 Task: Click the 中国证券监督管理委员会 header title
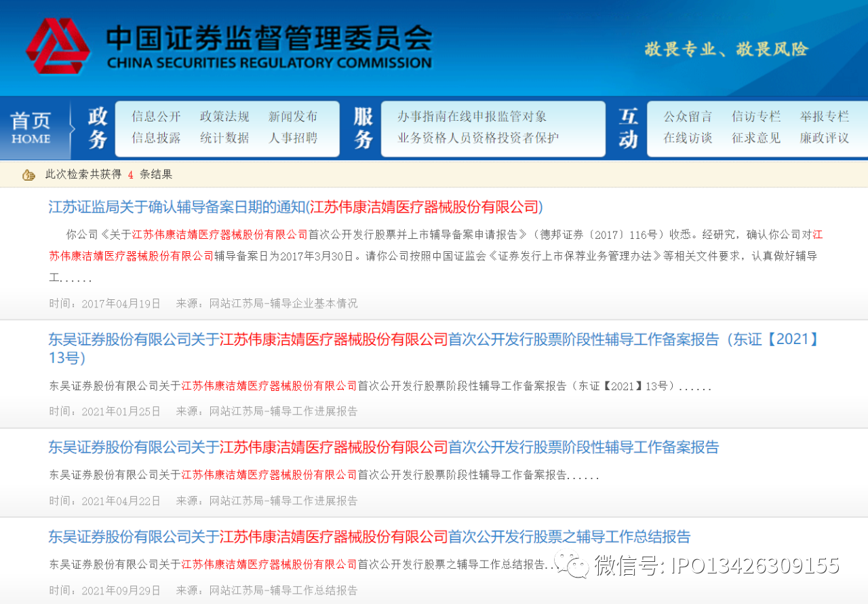pyautogui.click(x=268, y=37)
